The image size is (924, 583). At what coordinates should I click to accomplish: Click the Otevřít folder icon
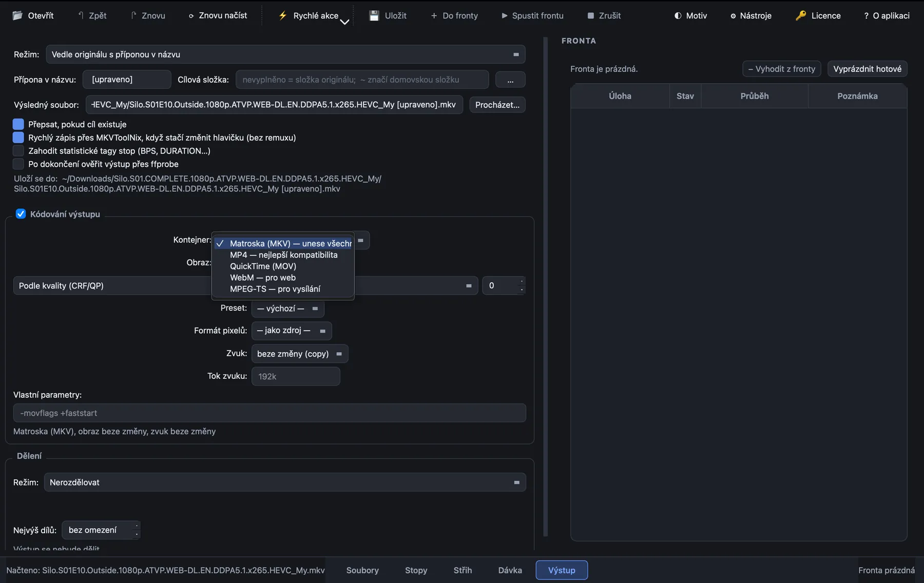17,15
